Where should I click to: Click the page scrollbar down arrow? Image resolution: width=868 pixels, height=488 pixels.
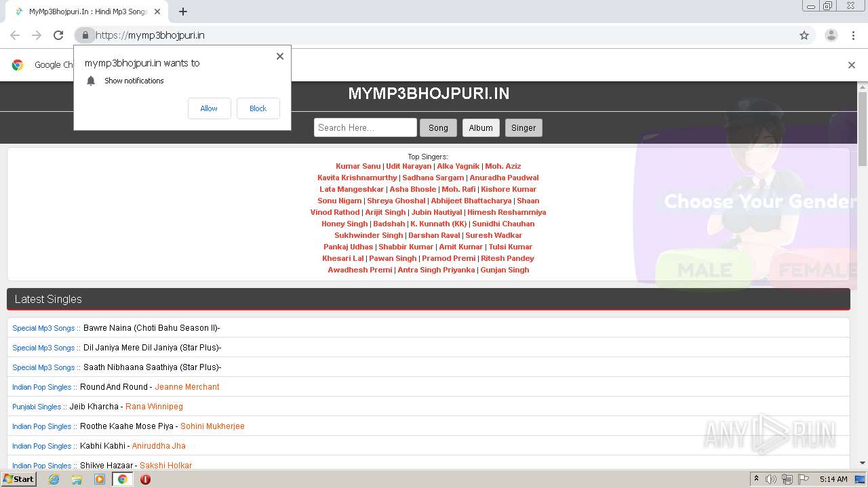tap(863, 463)
